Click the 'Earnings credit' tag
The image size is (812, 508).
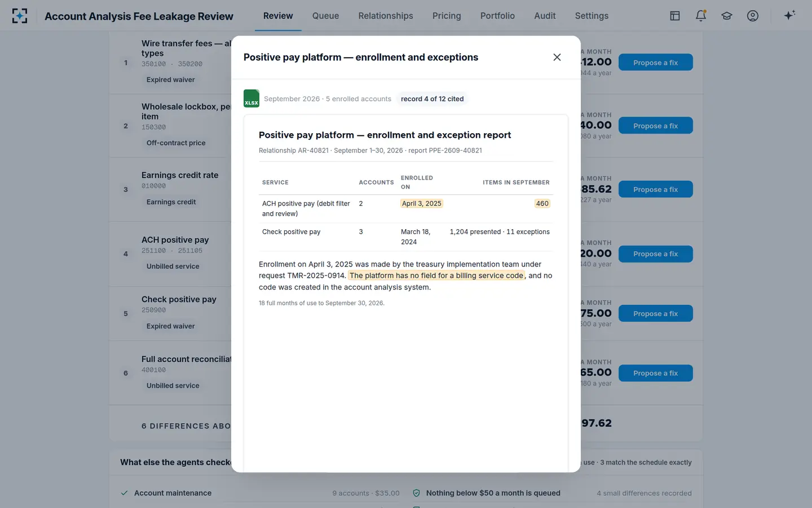pyautogui.click(x=171, y=202)
